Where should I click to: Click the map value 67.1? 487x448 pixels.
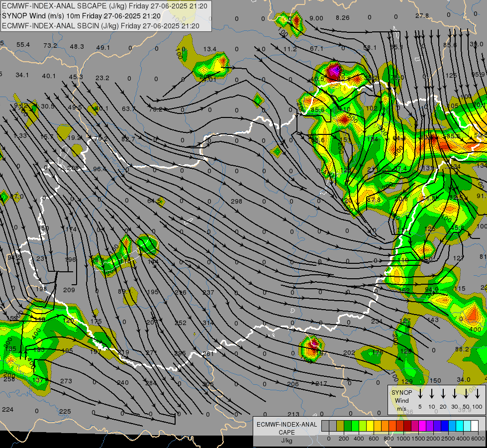(x=316, y=48)
